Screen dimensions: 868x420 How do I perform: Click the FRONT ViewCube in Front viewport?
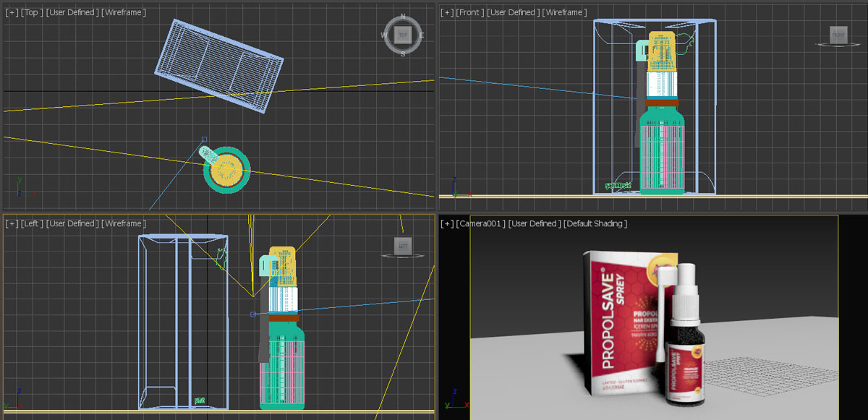click(838, 35)
